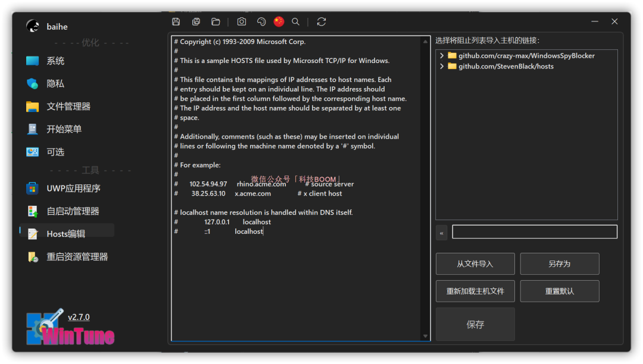Image resolution: width=643 pixels, height=364 pixels.
Task: Close the WinTune window
Action: tap(614, 21)
